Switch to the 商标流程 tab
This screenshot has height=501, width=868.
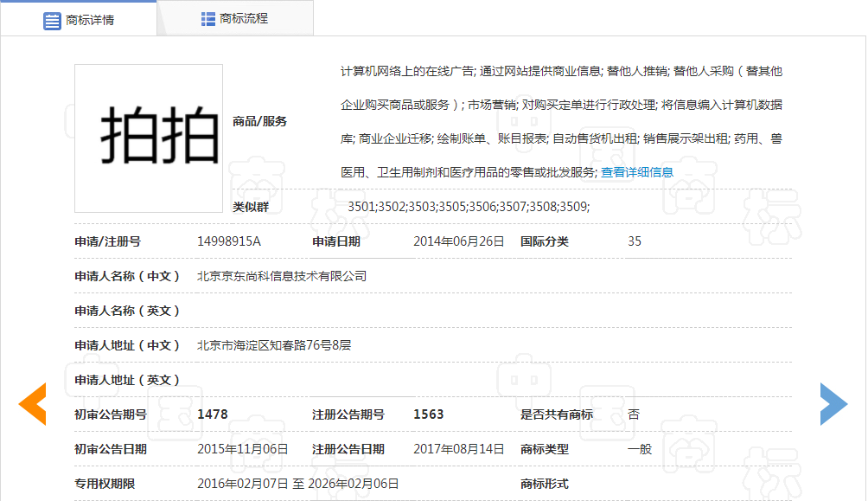pyautogui.click(x=234, y=19)
